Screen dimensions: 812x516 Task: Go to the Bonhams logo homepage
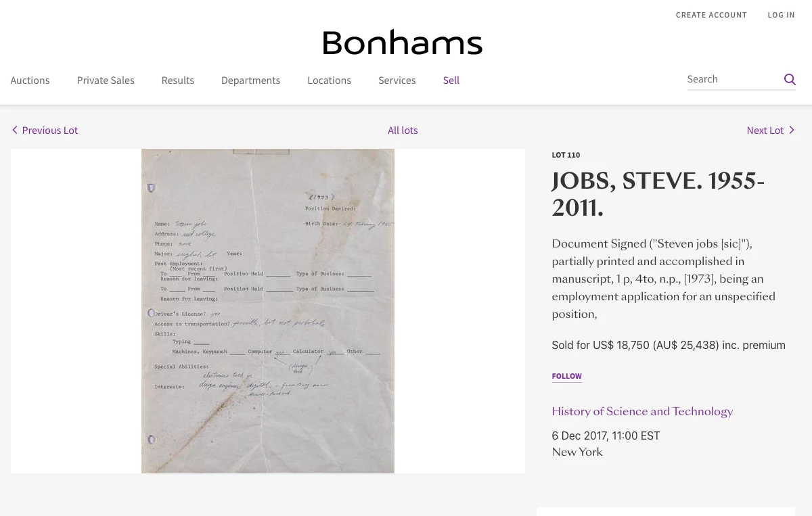pyautogui.click(x=403, y=43)
